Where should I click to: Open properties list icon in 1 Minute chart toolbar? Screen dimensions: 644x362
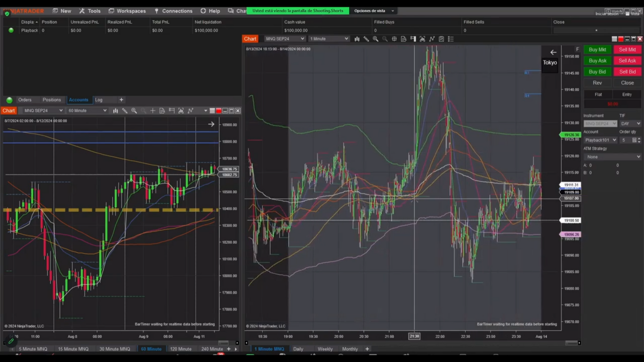pyautogui.click(x=451, y=39)
